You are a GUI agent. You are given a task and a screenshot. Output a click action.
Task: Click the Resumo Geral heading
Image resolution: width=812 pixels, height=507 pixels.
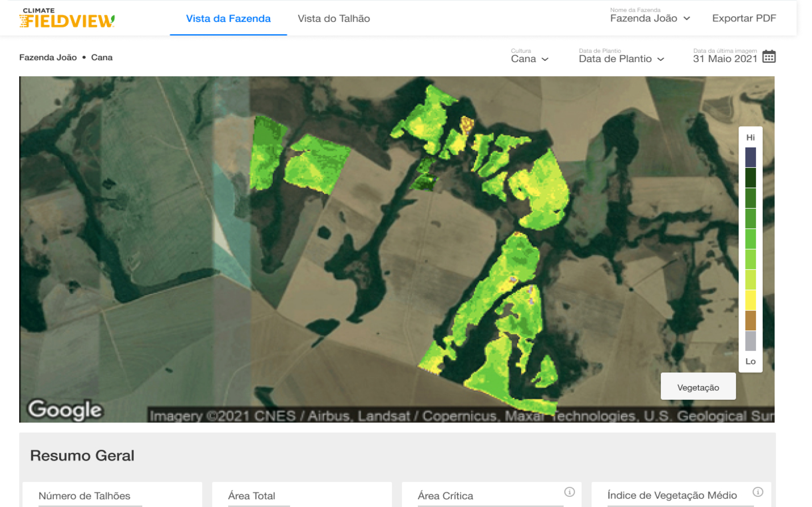coord(82,455)
